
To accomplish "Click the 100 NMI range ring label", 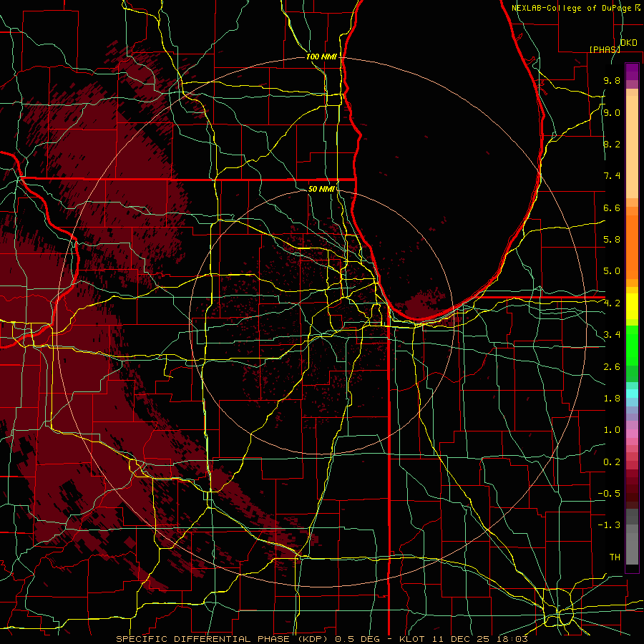I will click(x=321, y=57).
